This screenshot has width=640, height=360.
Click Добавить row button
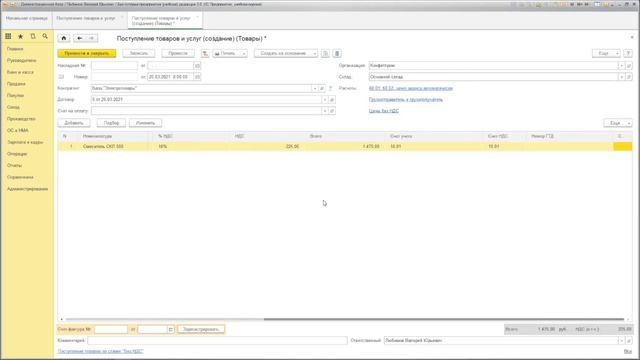point(74,123)
